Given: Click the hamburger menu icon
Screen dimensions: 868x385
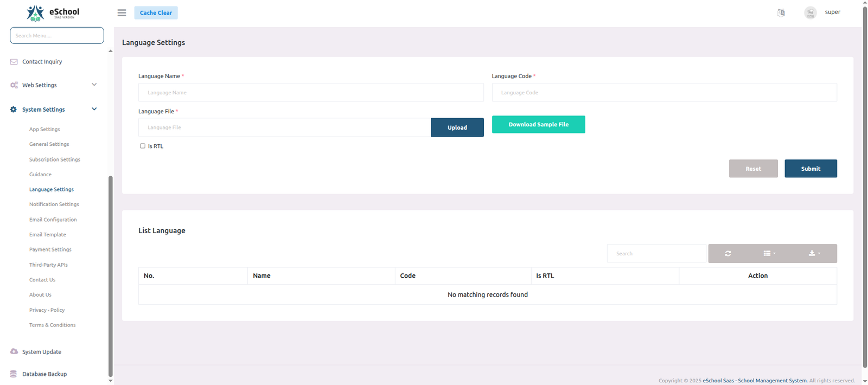Looking at the screenshot, I should pyautogui.click(x=122, y=12).
